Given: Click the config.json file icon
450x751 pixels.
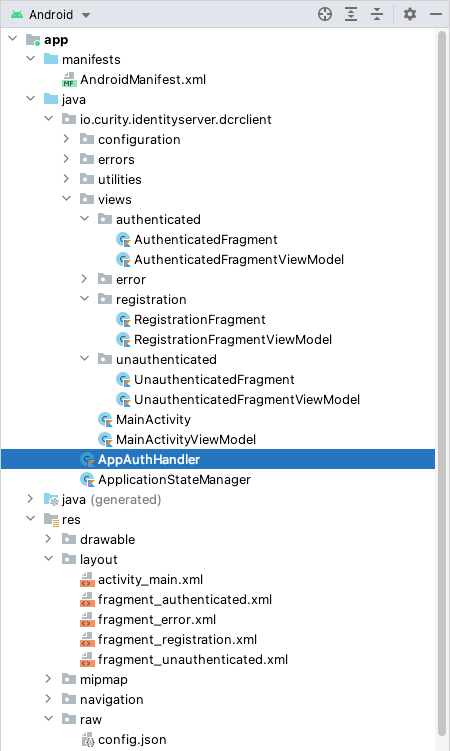Looking at the screenshot, I should pos(88,740).
